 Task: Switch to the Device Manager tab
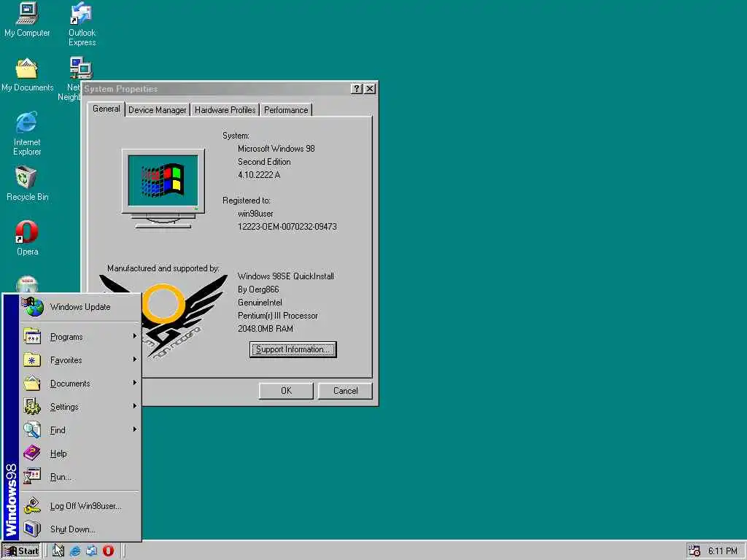click(158, 110)
